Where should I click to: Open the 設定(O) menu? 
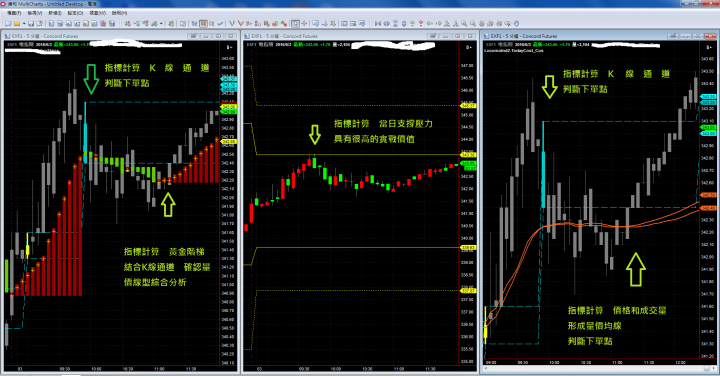pos(75,13)
